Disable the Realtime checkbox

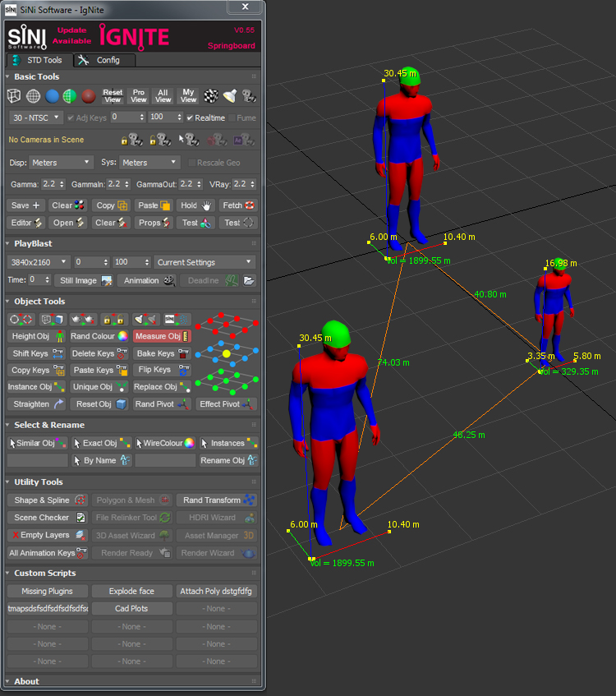coord(191,118)
